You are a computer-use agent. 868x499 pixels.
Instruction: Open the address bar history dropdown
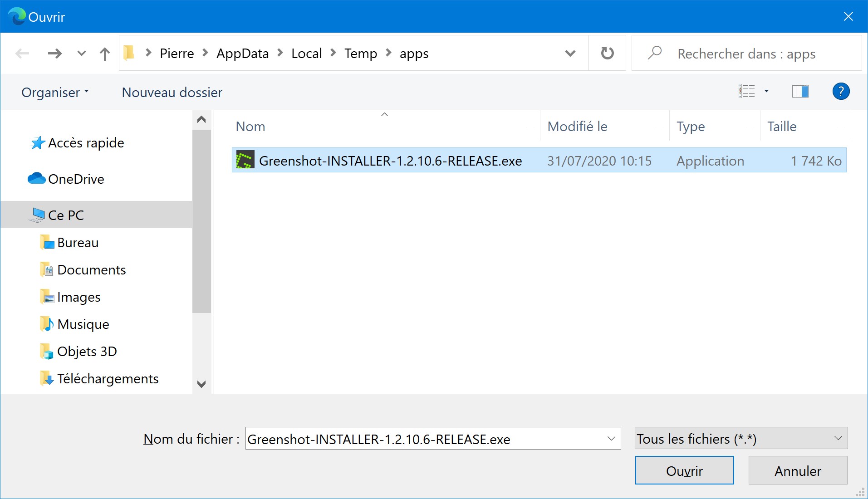[x=570, y=54]
